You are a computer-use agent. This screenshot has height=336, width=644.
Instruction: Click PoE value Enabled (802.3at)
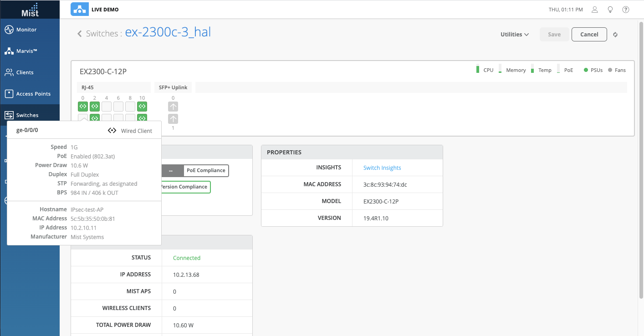tap(92, 156)
